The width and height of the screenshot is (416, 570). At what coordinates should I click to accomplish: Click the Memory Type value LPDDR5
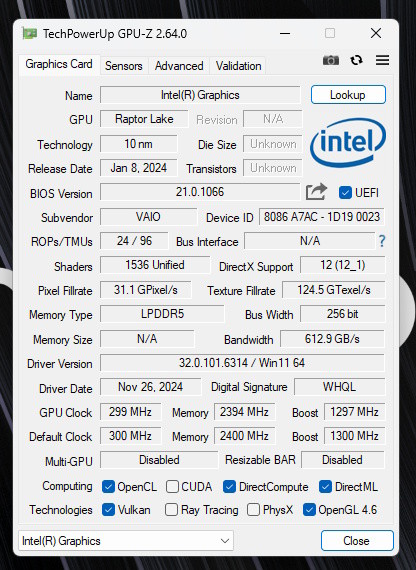coord(163,314)
